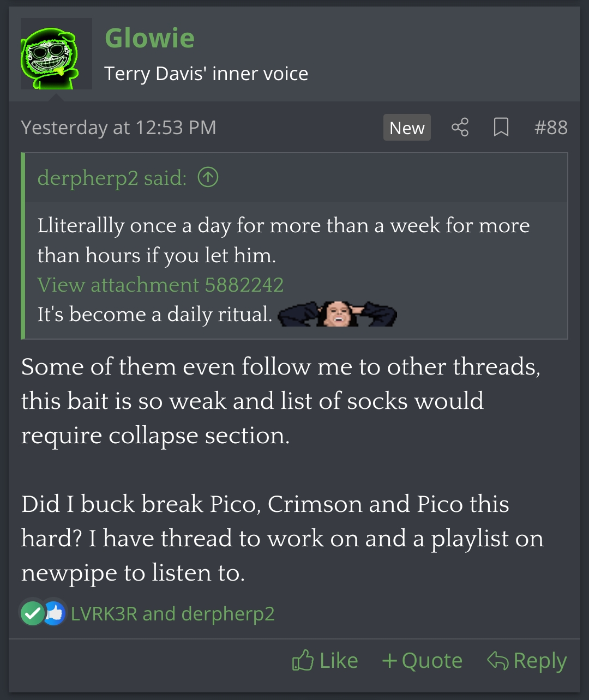Screen dimensions: 589x700
Task: Add post to multi-quote with +Quote
Action: click(422, 661)
